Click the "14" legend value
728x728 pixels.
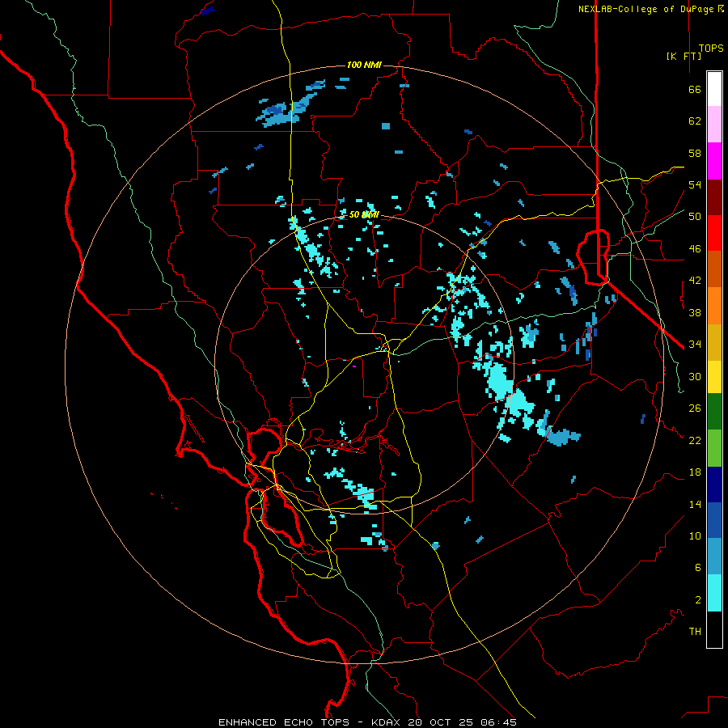tap(695, 504)
